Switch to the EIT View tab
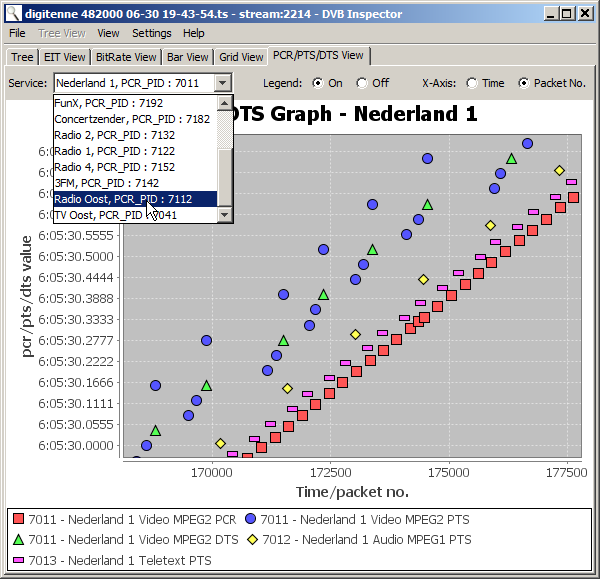 tap(65, 57)
